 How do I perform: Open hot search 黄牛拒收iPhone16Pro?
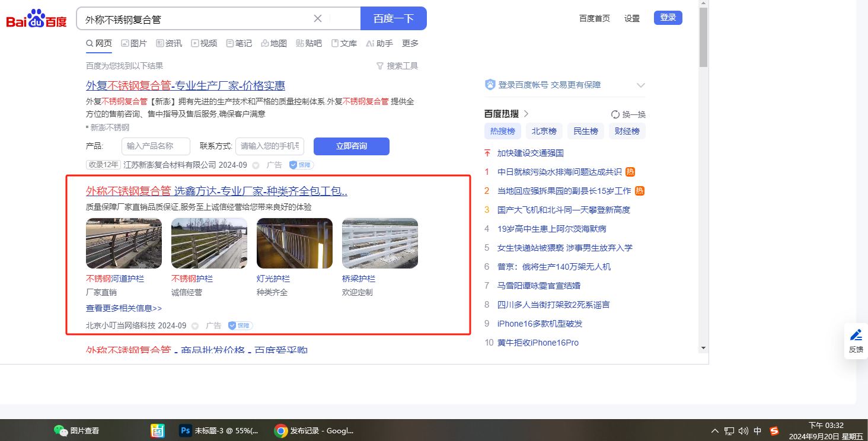coord(538,343)
